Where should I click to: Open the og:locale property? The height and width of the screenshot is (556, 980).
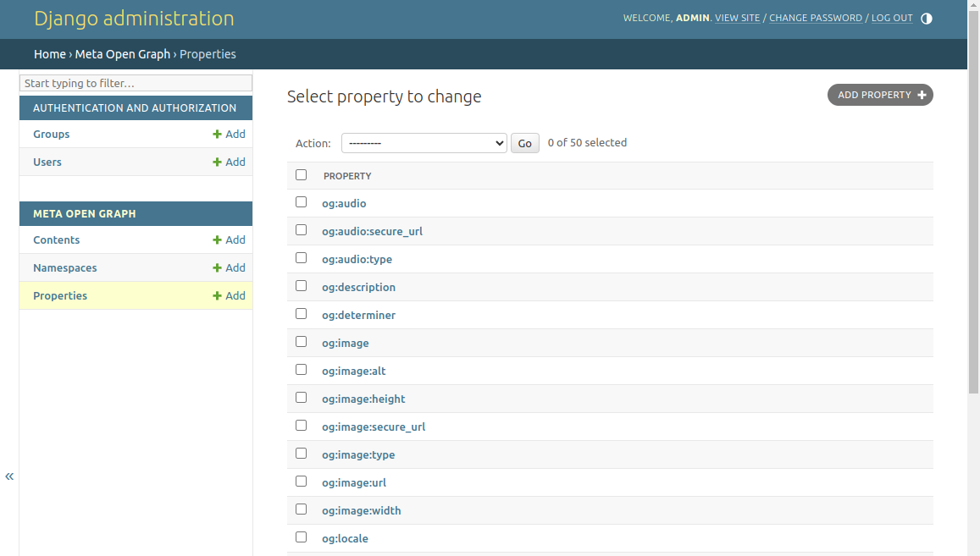pyautogui.click(x=345, y=538)
